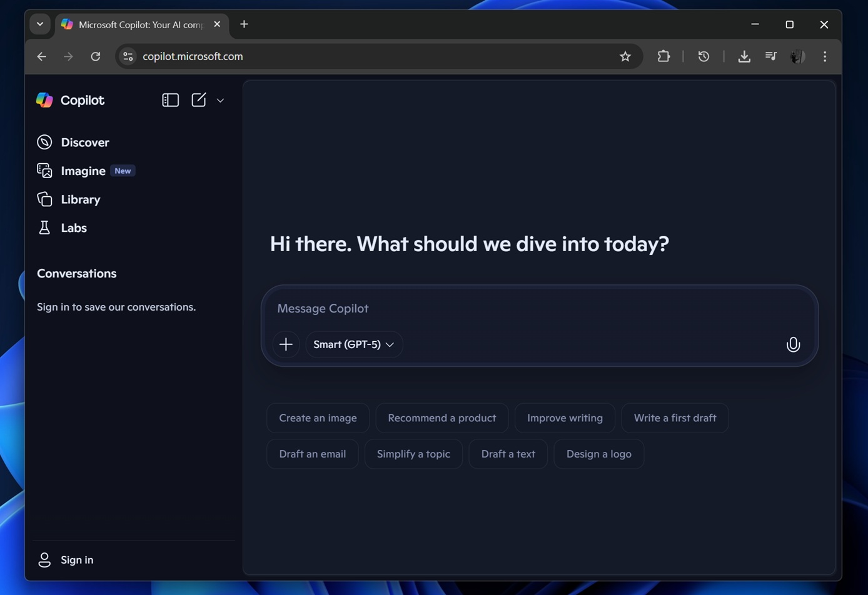Click the plus icon to attach content

point(285,344)
